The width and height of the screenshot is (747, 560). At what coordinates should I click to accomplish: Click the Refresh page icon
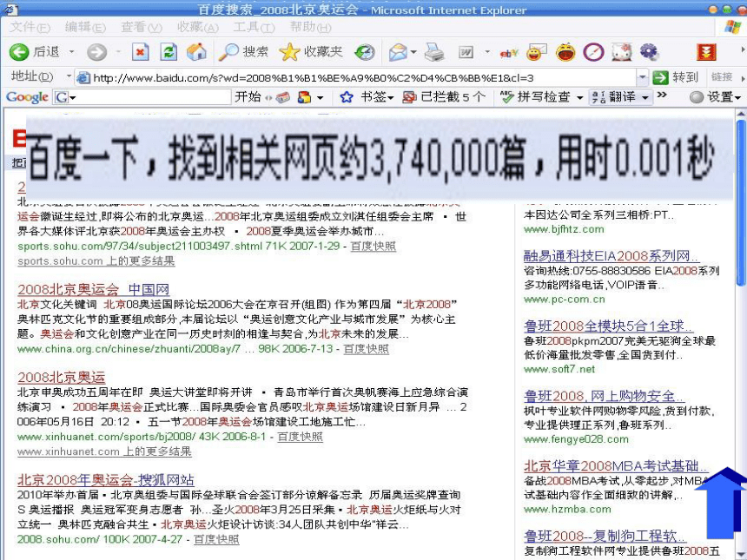pyautogui.click(x=169, y=51)
